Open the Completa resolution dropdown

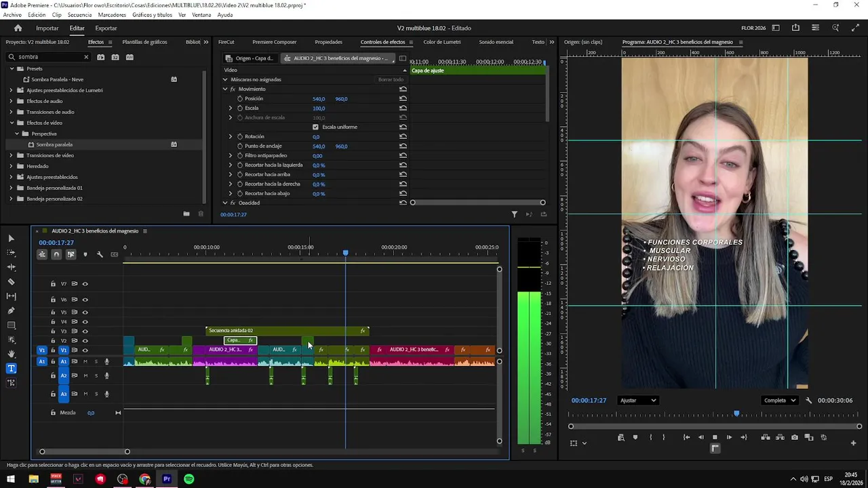pyautogui.click(x=779, y=401)
